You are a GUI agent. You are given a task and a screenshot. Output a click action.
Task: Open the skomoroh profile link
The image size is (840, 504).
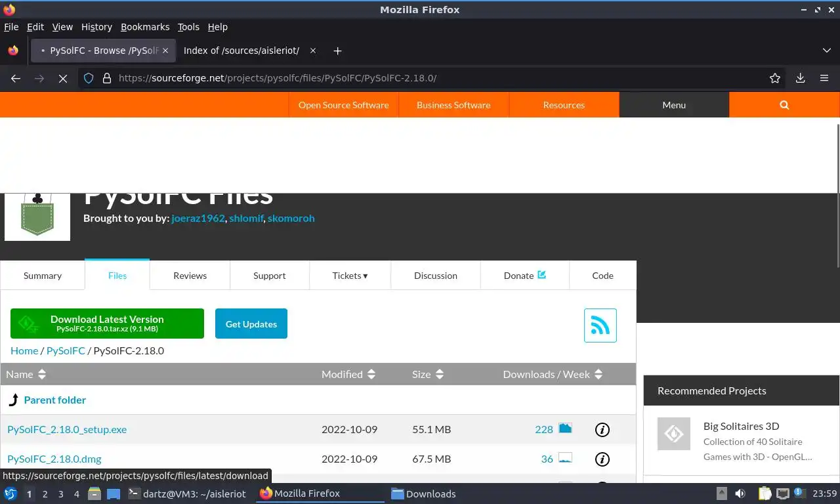click(291, 218)
